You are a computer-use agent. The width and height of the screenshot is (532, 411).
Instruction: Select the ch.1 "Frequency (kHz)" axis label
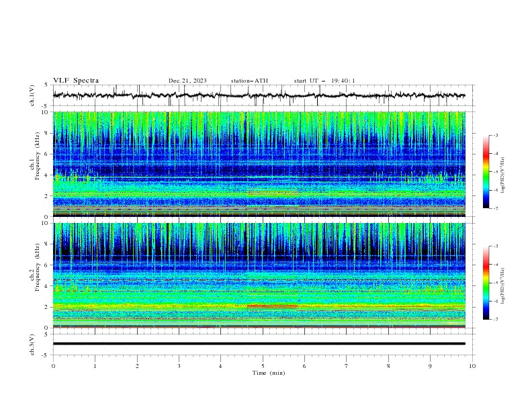point(38,156)
